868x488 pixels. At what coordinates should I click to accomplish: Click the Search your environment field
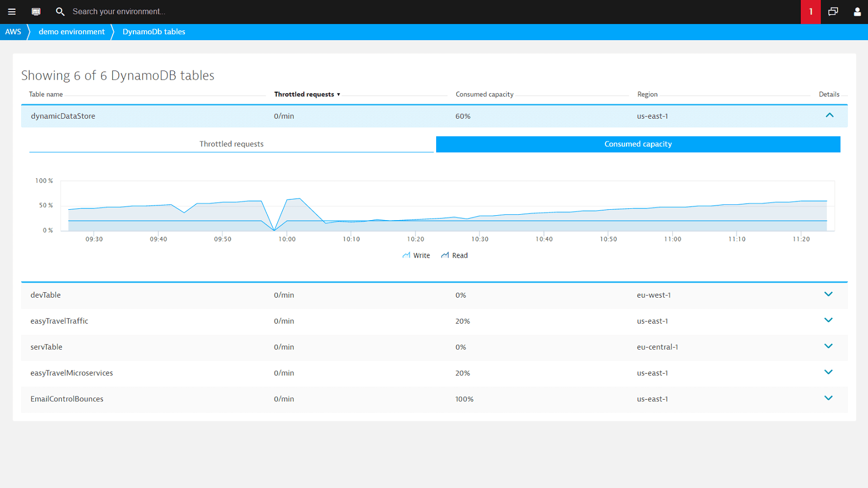coord(119,11)
